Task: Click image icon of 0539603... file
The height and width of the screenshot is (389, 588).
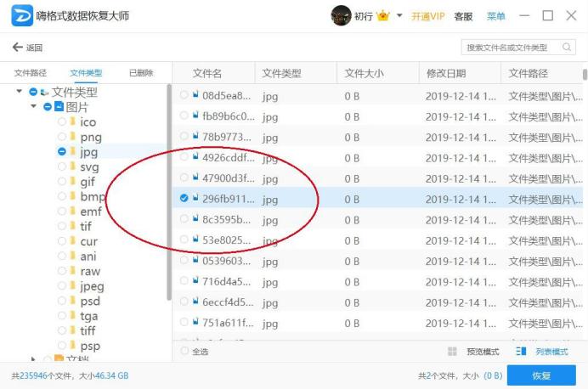Action: pos(195,260)
